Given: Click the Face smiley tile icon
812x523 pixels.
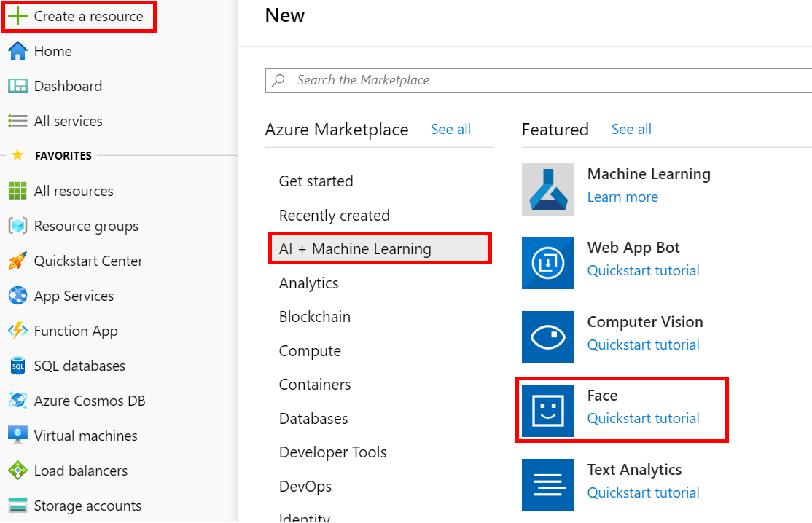Looking at the screenshot, I should [x=548, y=411].
